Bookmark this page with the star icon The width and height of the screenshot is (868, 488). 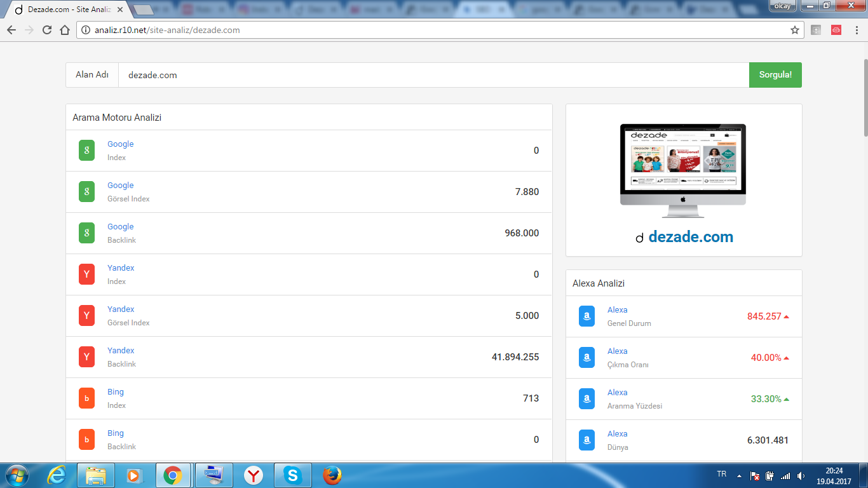pos(794,30)
